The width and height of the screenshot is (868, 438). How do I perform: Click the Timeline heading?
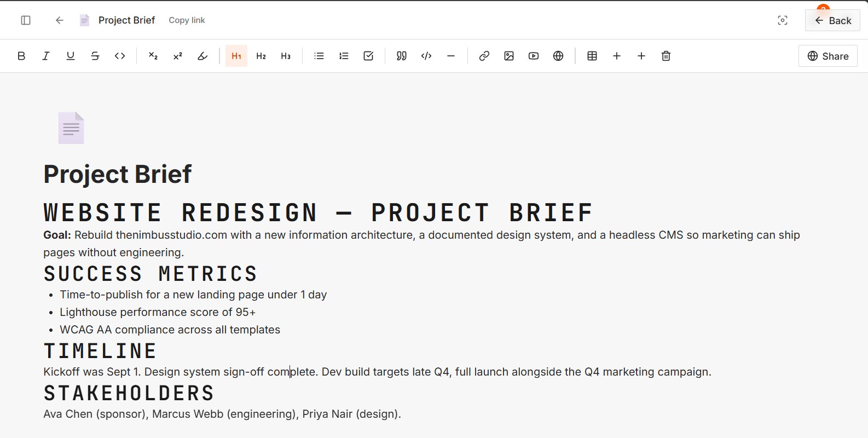100,350
